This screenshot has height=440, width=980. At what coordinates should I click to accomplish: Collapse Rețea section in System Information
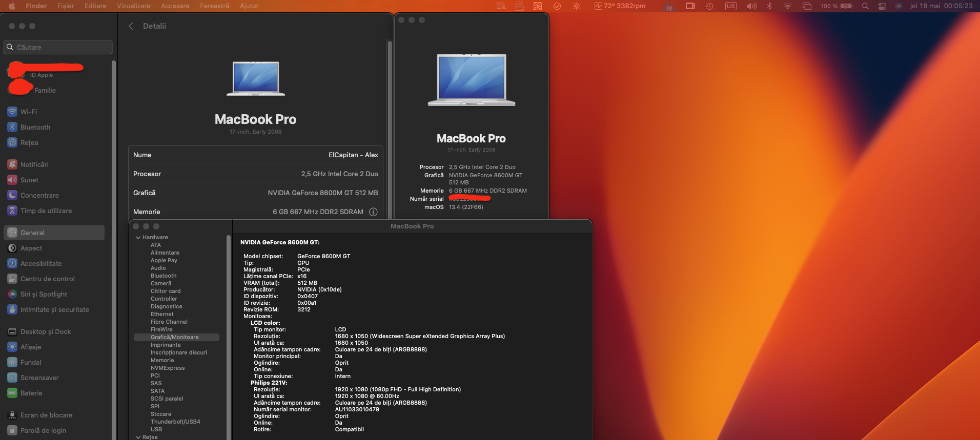(138, 437)
